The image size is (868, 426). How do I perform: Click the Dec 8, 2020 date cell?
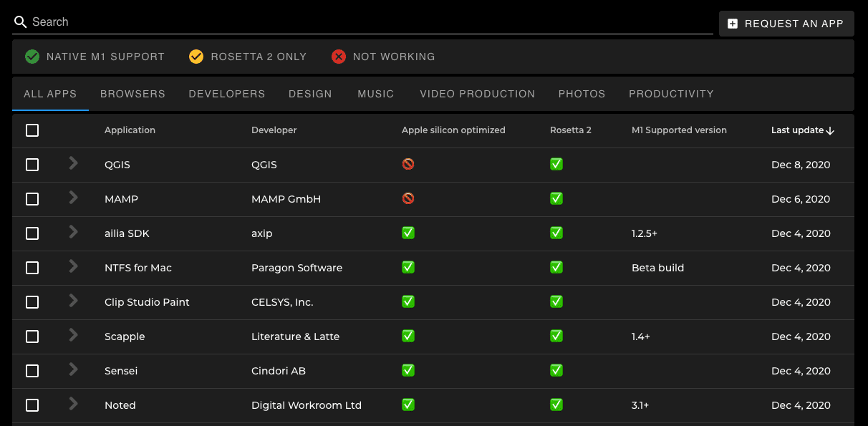801,165
